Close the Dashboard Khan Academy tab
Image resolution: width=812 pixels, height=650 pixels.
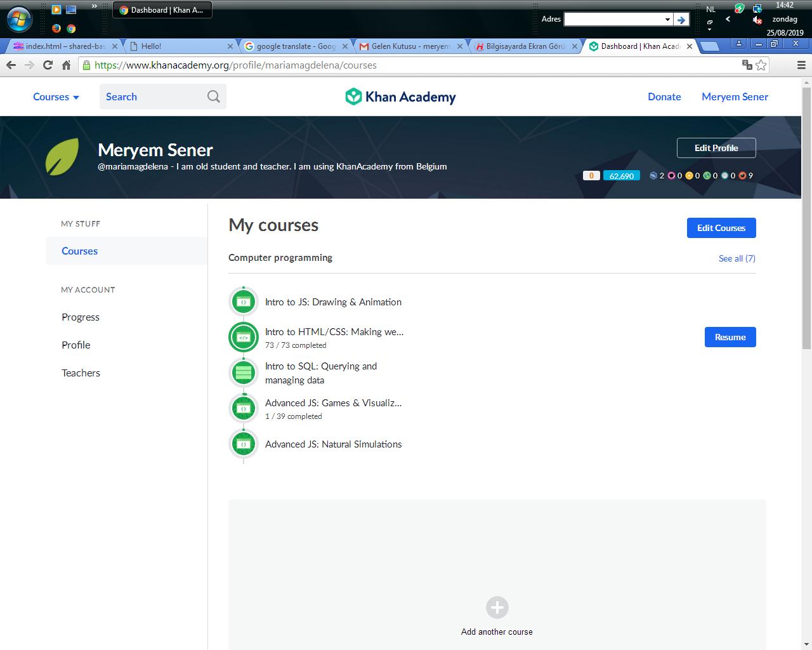pos(690,46)
